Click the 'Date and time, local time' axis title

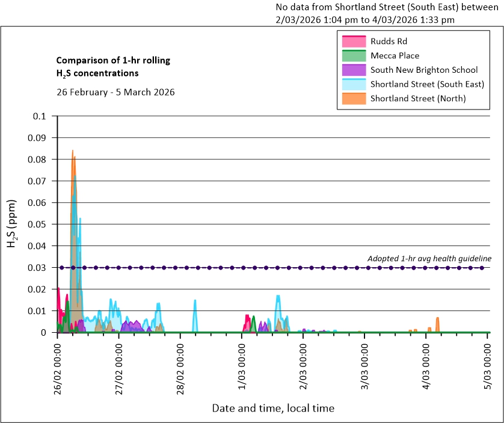[273, 409]
